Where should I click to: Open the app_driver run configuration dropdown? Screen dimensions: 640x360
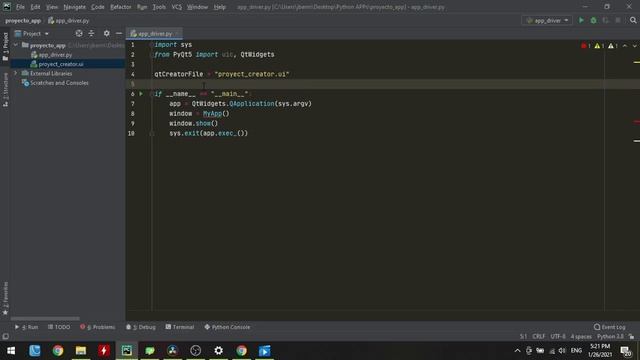[547, 20]
